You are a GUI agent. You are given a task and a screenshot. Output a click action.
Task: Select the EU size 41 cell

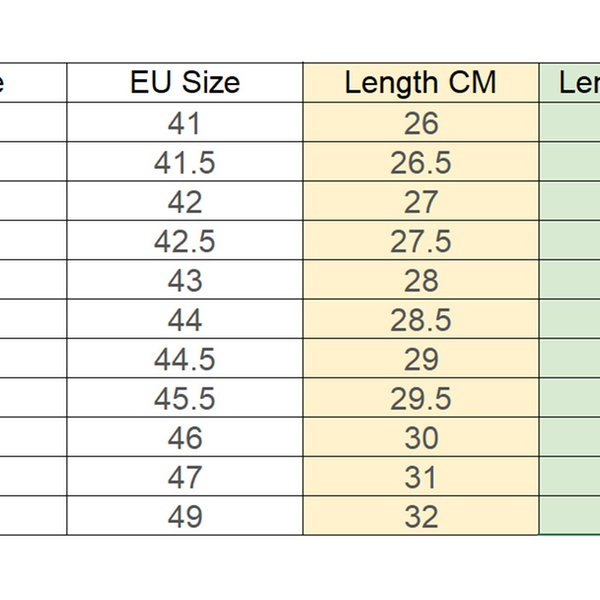[x=185, y=123]
